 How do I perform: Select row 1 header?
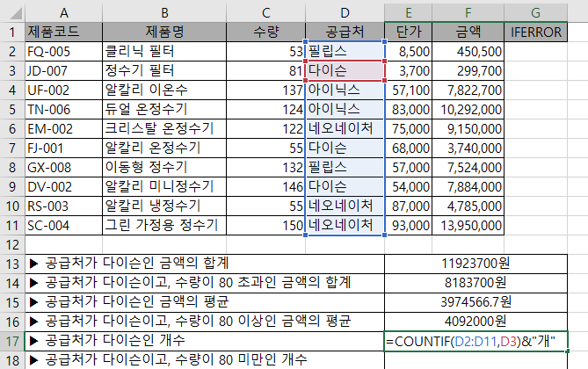point(12,33)
